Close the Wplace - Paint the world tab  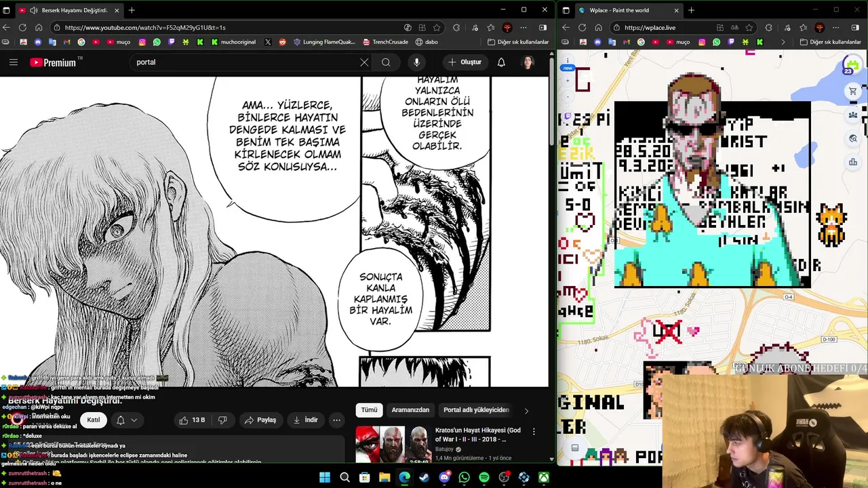coord(676,10)
